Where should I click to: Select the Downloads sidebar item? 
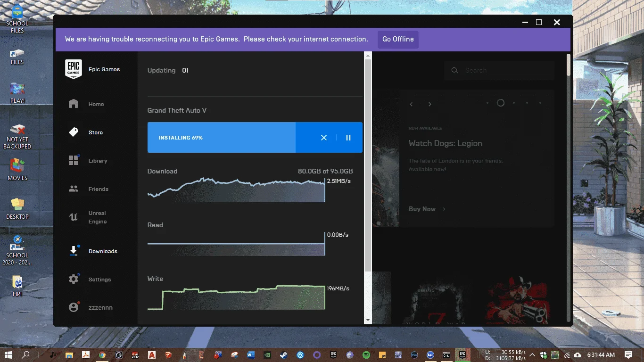93,251
